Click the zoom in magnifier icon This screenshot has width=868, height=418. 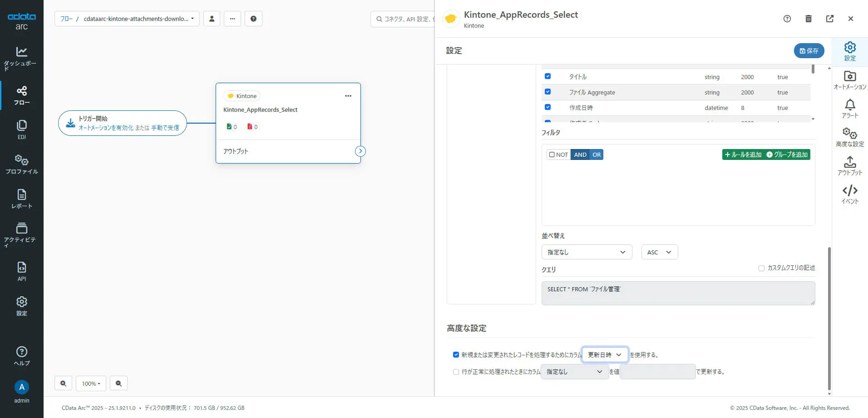click(x=63, y=383)
